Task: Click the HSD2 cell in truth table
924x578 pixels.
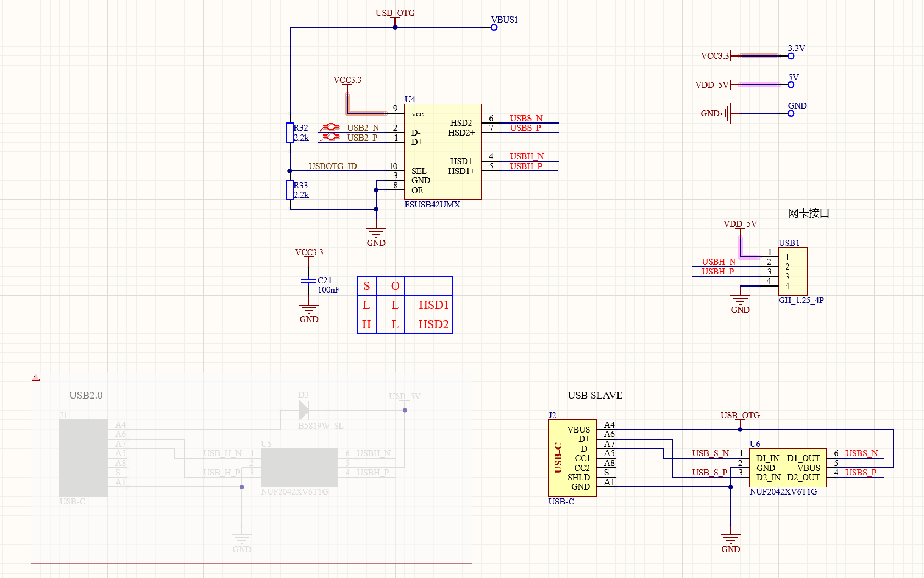Action: click(x=433, y=324)
